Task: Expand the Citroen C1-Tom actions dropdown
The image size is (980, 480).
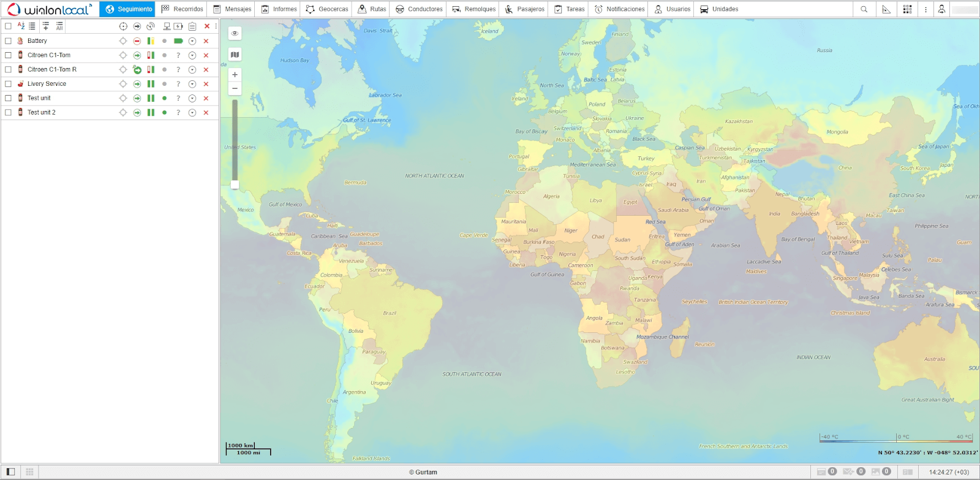Action: (192, 55)
